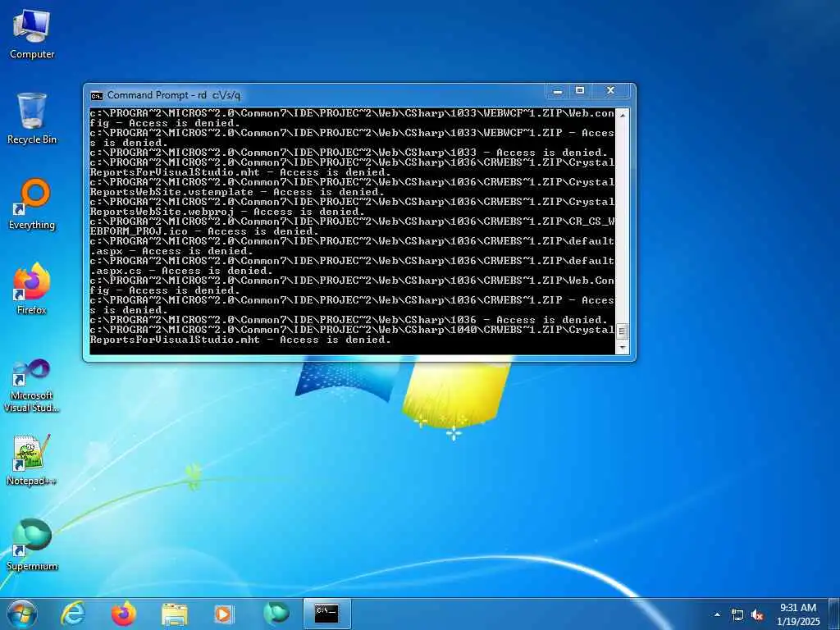Open the Command Prompt system menu icon
The height and width of the screenshot is (630, 840).
(x=97, y=96)
